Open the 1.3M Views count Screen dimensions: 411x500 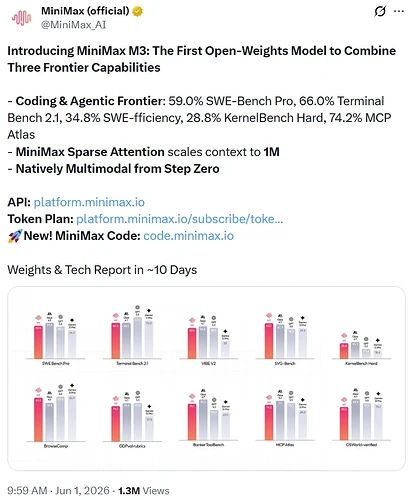[x=144, y=491]
